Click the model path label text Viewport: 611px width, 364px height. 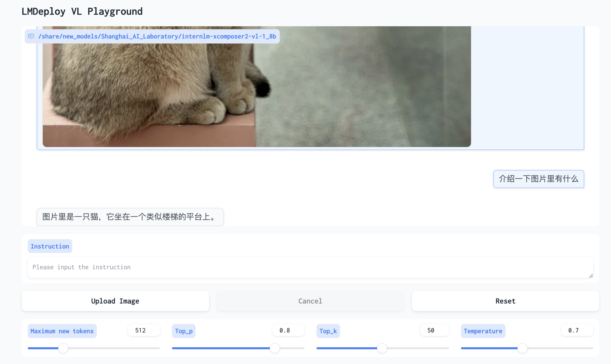[157, 36]
